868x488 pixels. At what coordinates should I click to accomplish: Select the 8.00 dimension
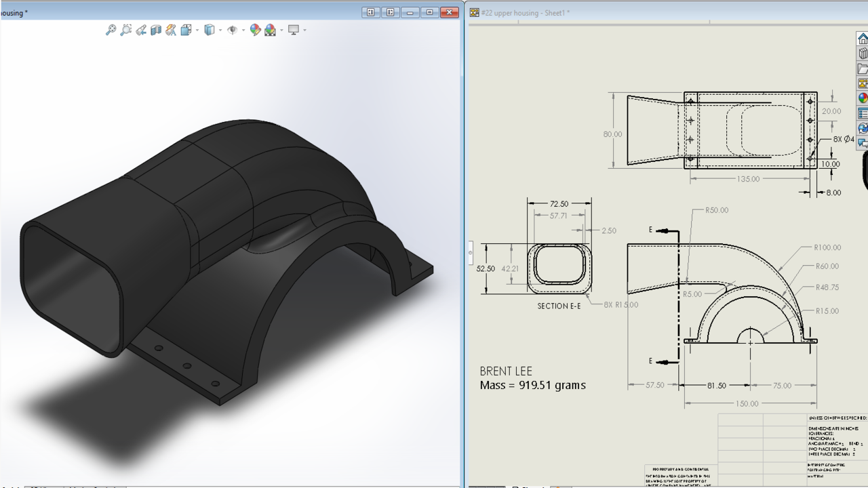coord(833,192)
